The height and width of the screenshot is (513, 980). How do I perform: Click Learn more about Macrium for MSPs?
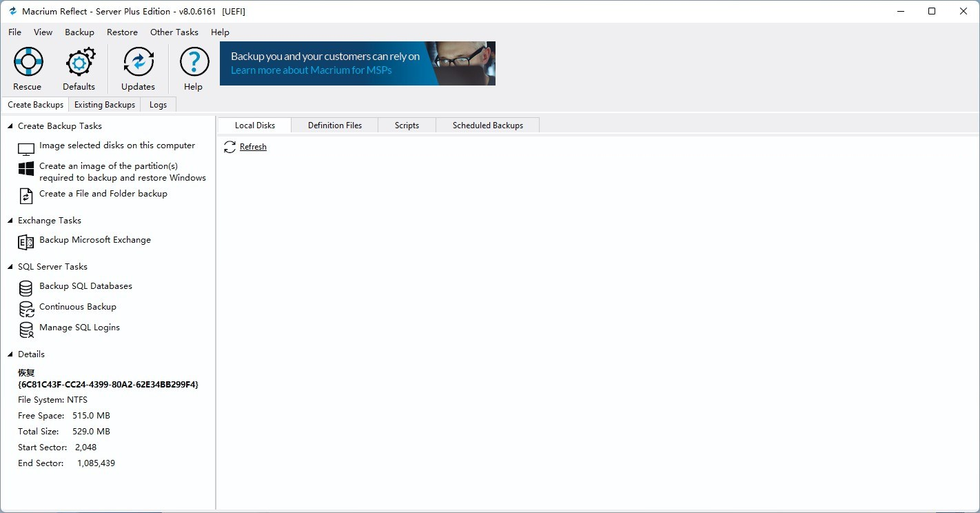[311, 70]
